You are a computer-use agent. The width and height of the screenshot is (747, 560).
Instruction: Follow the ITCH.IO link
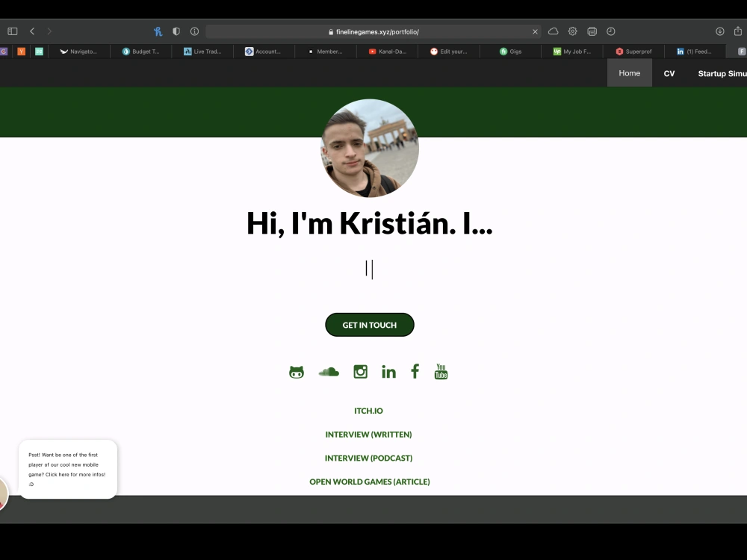point(369,411)
